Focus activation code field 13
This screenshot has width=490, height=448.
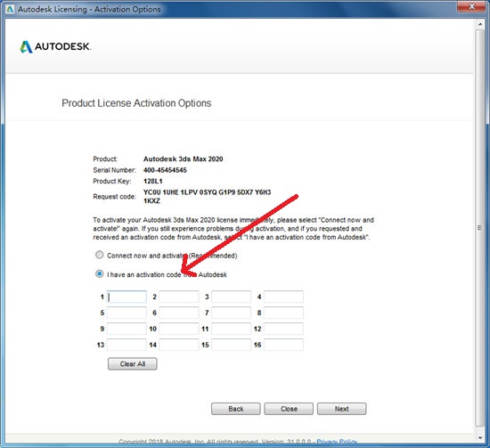[x=127, y=345]
